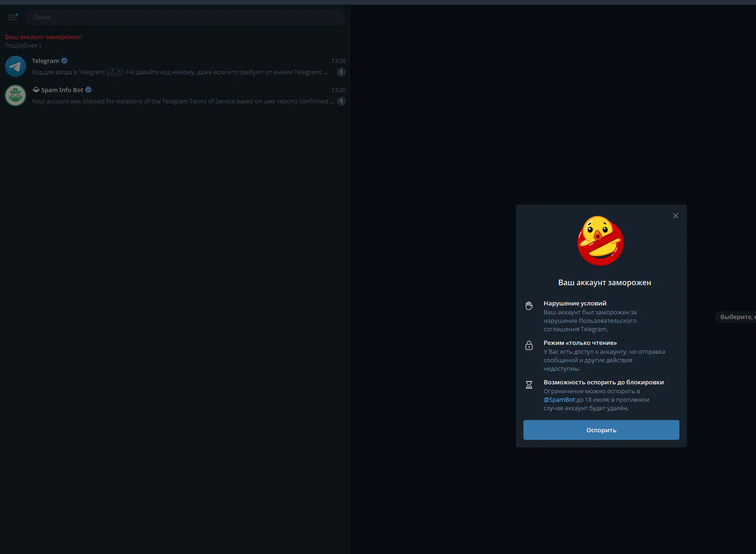Click the unread counter on Telegram chat
The height and width of the screenshot is (554, 756).
coord(341,72)
